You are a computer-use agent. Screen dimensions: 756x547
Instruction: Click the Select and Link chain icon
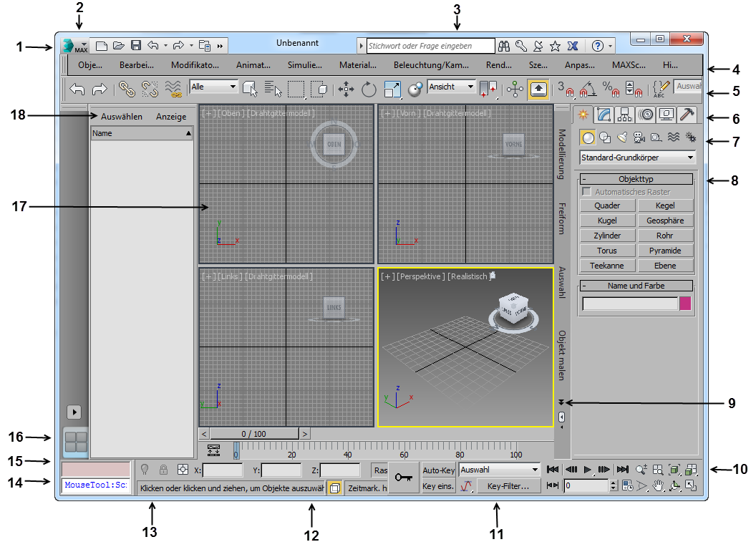pos(127,89)
